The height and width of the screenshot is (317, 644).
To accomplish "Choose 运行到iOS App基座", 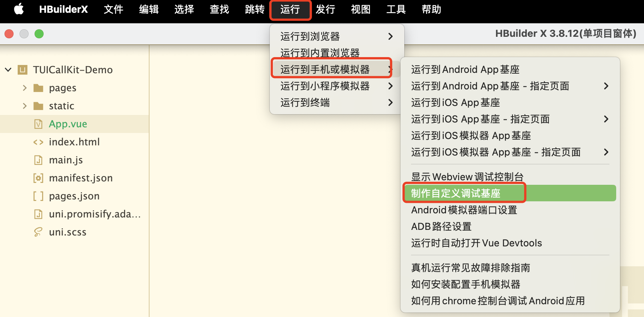I will (x=510, y=103).
